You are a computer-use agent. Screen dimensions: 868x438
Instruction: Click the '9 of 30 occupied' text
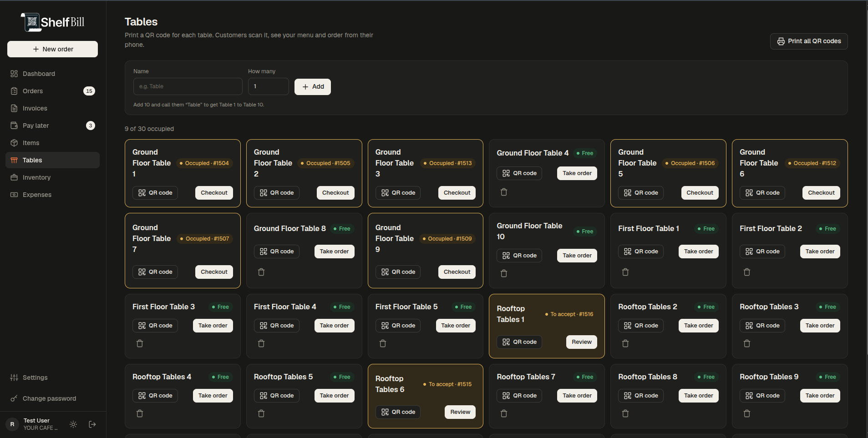pyautogui.click(x=149, y=129)
